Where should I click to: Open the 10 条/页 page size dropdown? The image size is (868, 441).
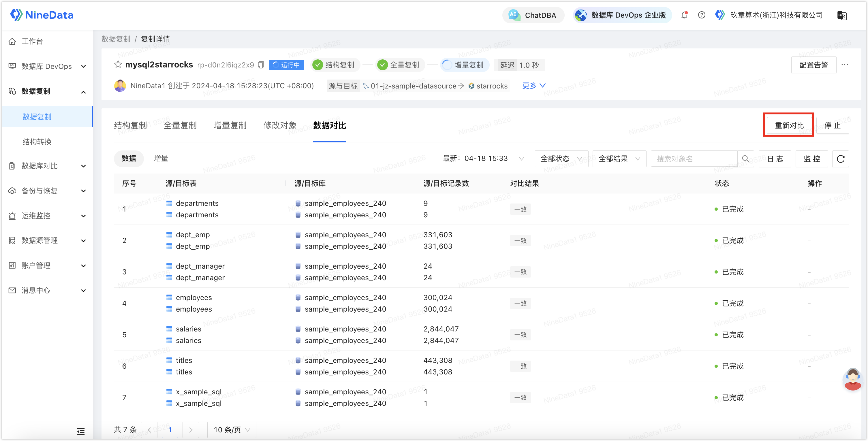pyautogui.click(x=232, y=430)
